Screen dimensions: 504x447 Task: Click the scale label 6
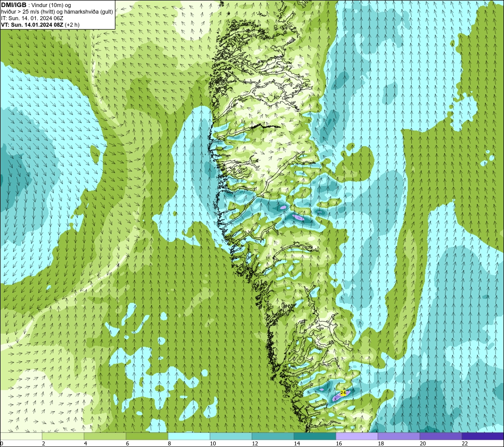pyautogui.click(x=128, y=443)
